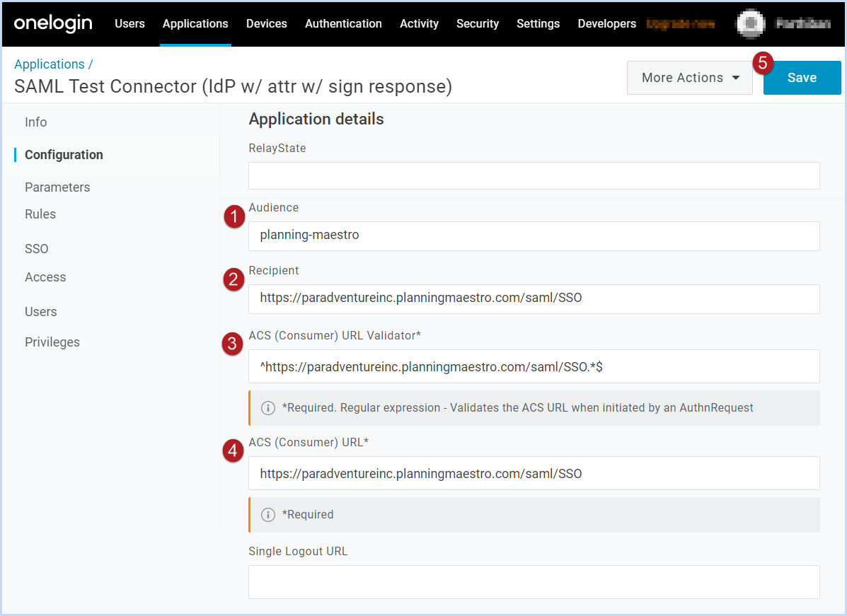
Task: Click the Recipient field label
Action: (x=273, y=270)
